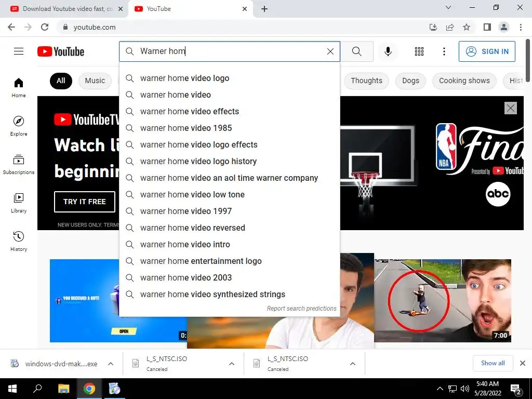This screenshot has width=532, height=399.
Task: Reload the current page
Action: [45, 27]
